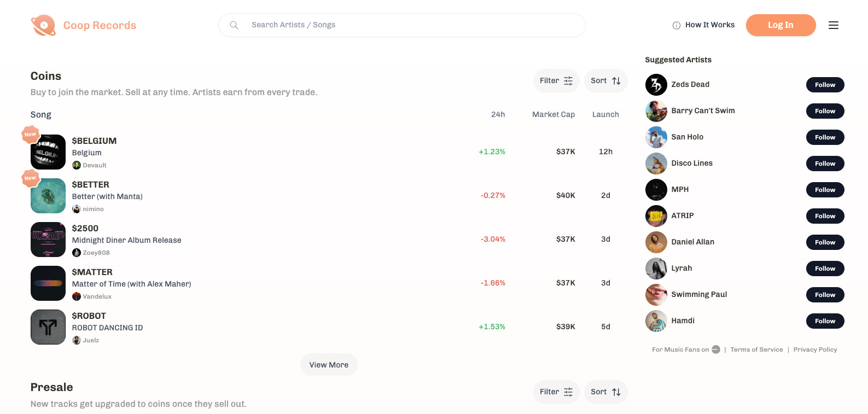
Task: Open ATRIP artist avatar
Action: 656,216
